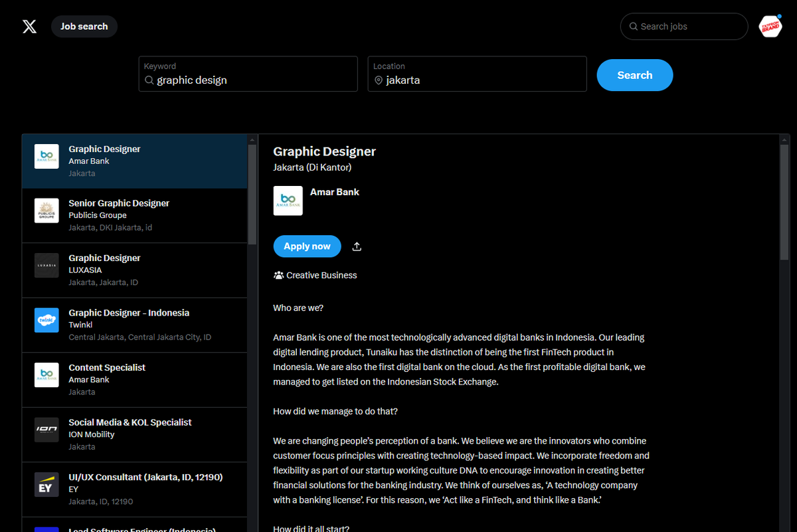
Task: Open UI/UX Consultant listing title
Action: point(145,477)
